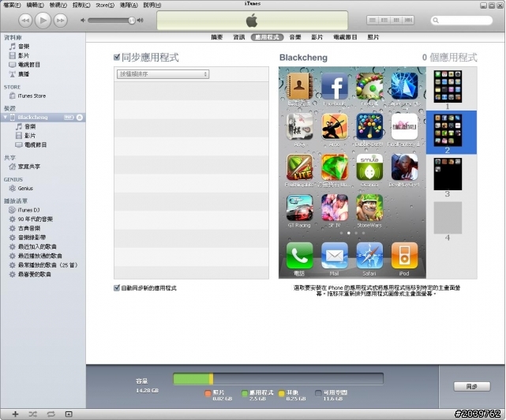Click the SF IV app icon

click(335, 208)
